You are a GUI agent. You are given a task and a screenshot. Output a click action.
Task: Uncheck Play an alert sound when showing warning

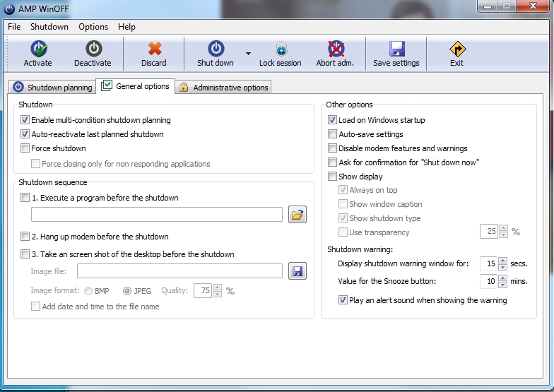pos(343,300)
